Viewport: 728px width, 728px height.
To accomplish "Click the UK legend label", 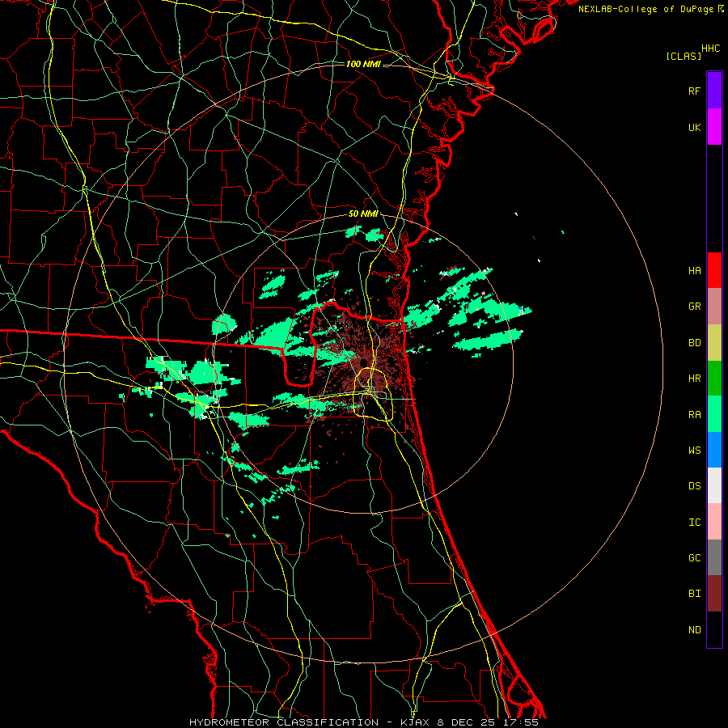I will 694,128.
